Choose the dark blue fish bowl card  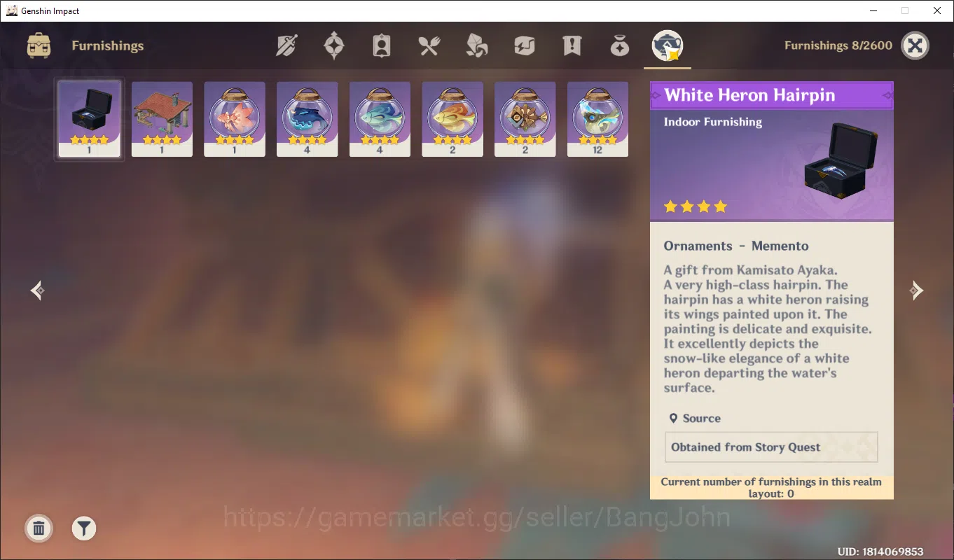click(x=307, y=119)
